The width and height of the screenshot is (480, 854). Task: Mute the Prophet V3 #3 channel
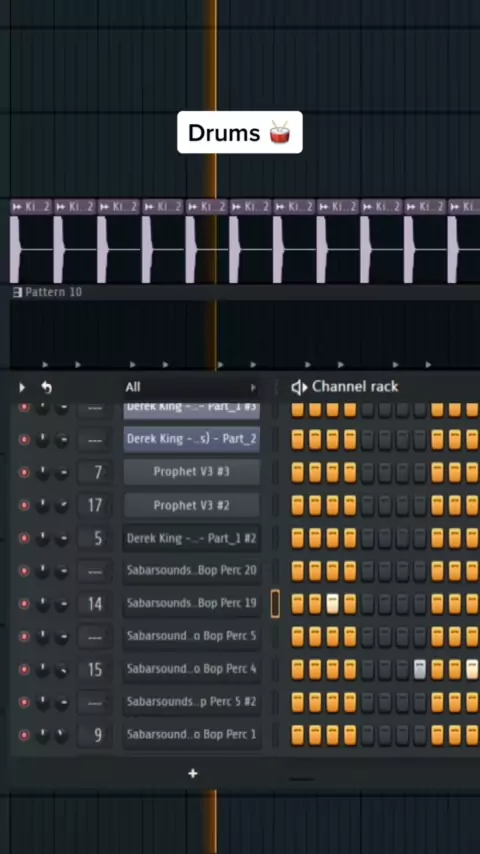click(x=24, y=472)
